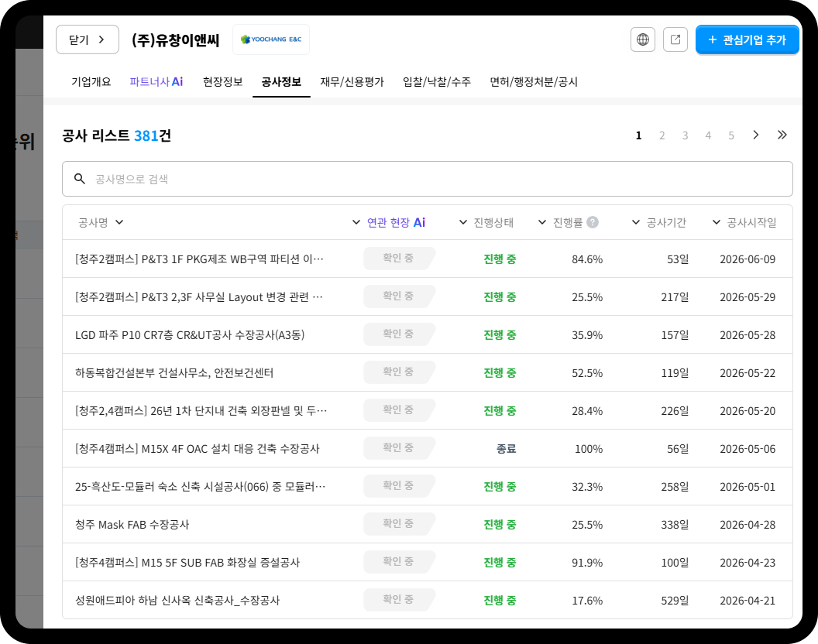This screenshot has height=644, width=818.
Task: Go to page 4
Action: 708,135
